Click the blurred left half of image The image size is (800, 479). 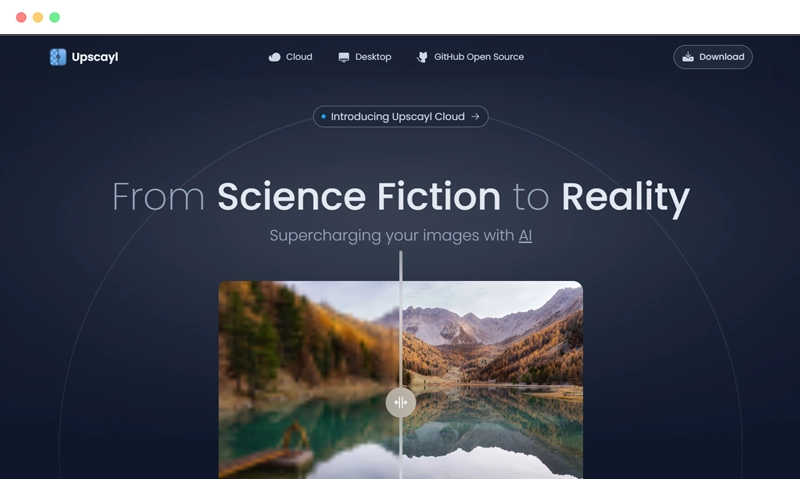click(x=309, y=380)
